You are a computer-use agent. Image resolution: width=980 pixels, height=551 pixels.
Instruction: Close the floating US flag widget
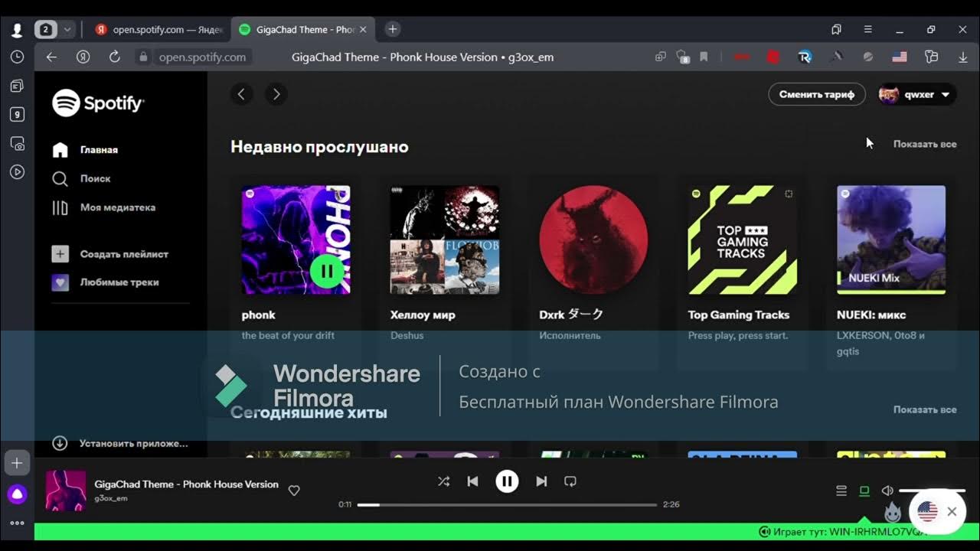[x=952, y=511]
